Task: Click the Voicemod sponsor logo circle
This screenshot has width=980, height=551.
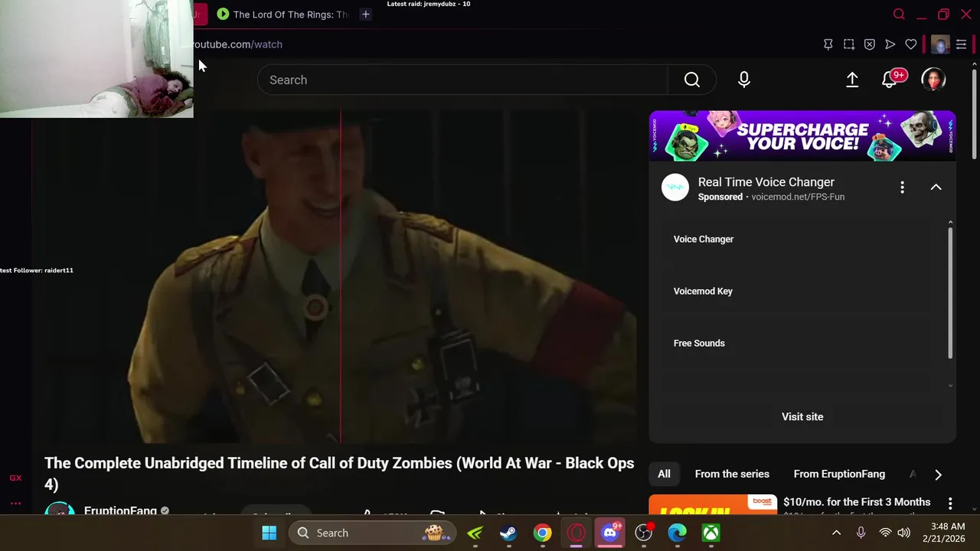Action: pyautogui.click(x=675, y=187)
